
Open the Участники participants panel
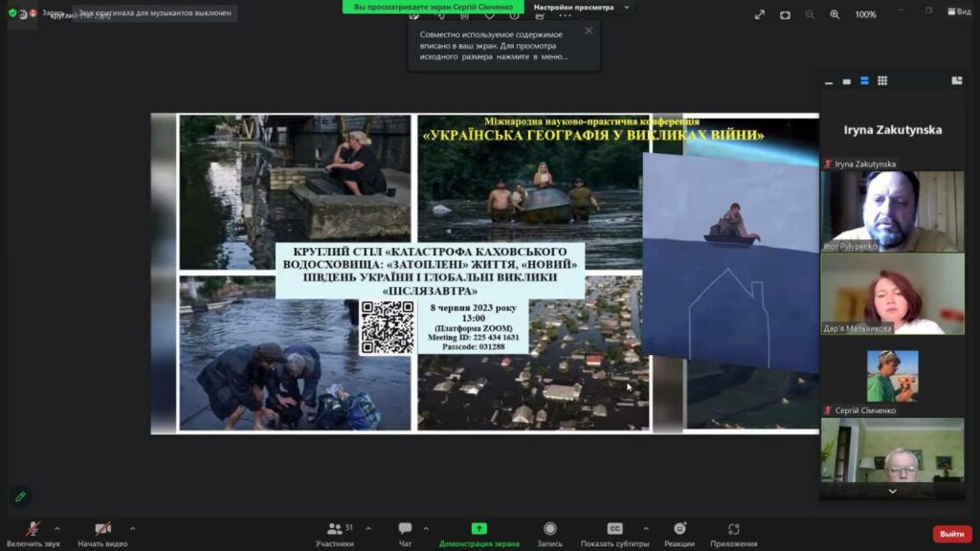[x=335, y=529]
